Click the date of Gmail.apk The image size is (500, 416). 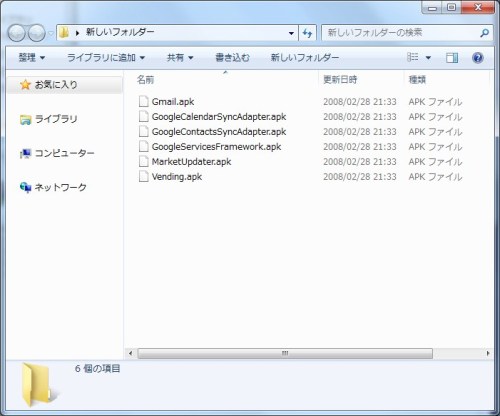360,102
